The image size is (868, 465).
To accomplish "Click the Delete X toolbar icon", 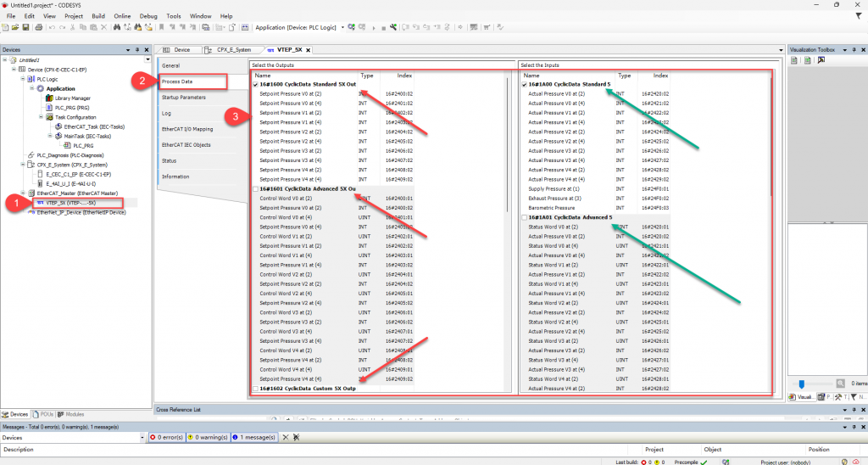I will tap(103, 27).
